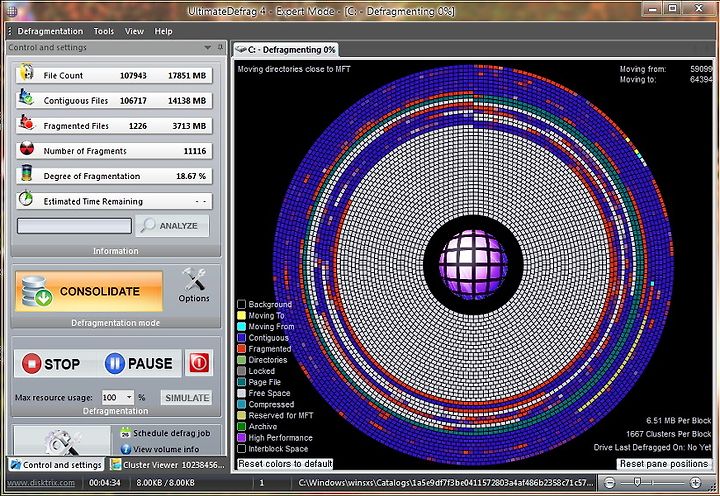The height and width of the screenshot is (496, 720).
Task: Click the Contiguous Files icon
Action: [26, 98]
